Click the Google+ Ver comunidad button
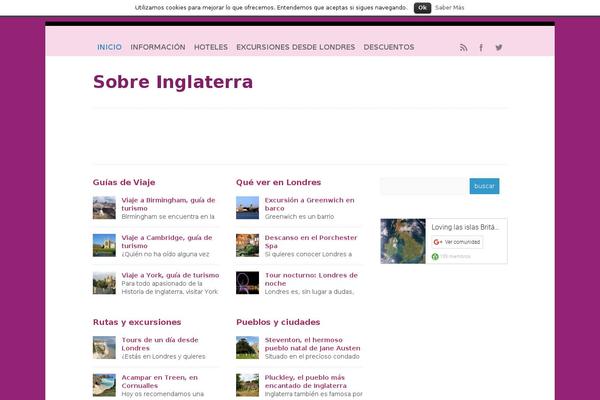Viewport: 600px width, 400px height. pyautogui.click(x=457, y=242)
